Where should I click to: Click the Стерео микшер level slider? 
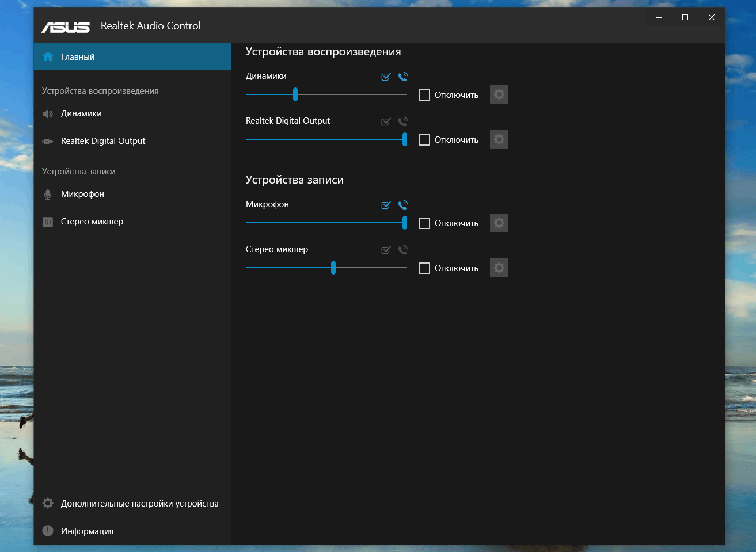point(326,268)
